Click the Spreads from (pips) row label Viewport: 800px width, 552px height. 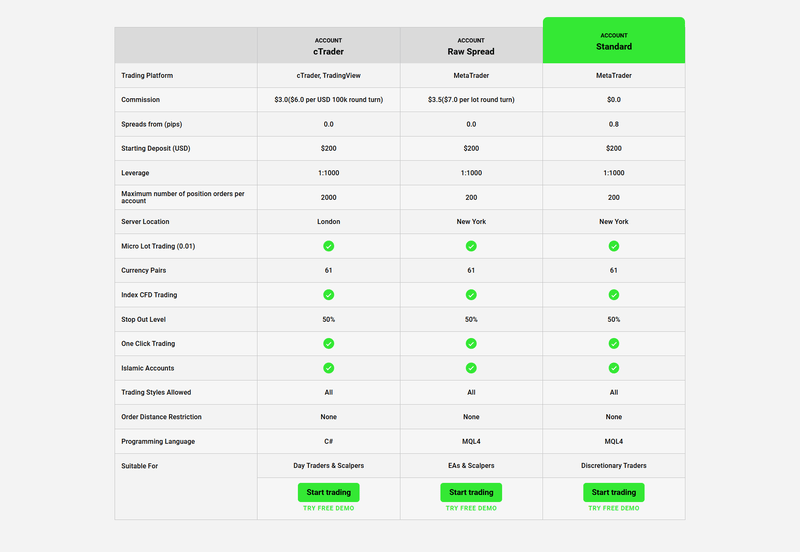click(x=152, y=124)
